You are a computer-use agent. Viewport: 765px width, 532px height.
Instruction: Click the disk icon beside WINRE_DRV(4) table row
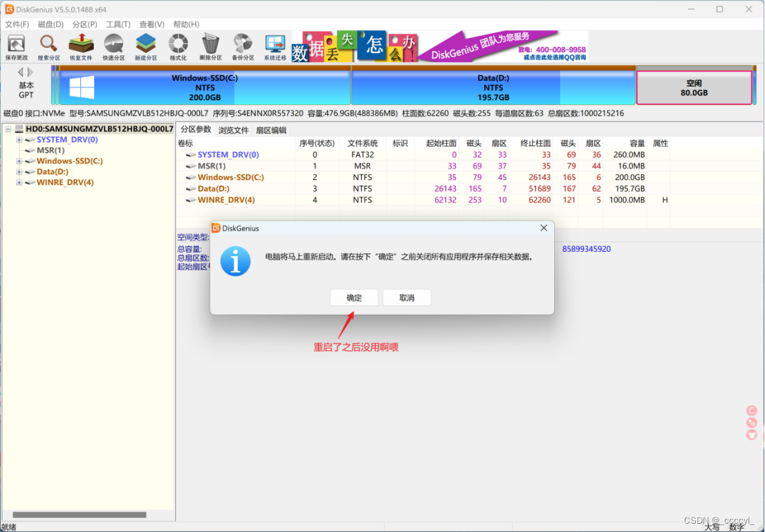coord(191,200)
